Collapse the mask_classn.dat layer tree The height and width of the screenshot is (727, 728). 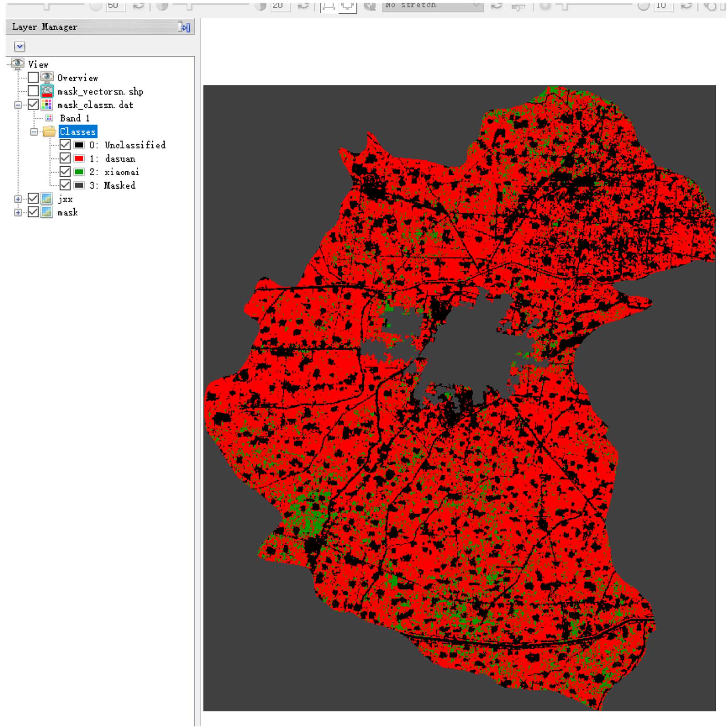click(x=18, y=105)
